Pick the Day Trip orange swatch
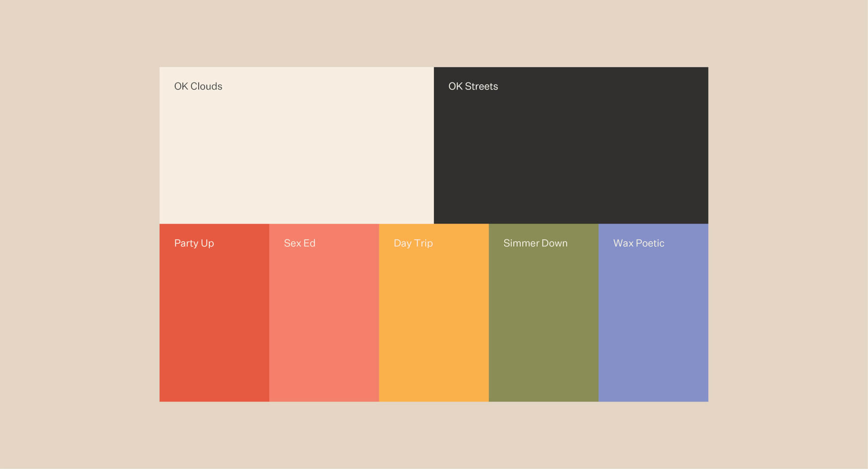The image size is (868, 469). tap(434, 321)
